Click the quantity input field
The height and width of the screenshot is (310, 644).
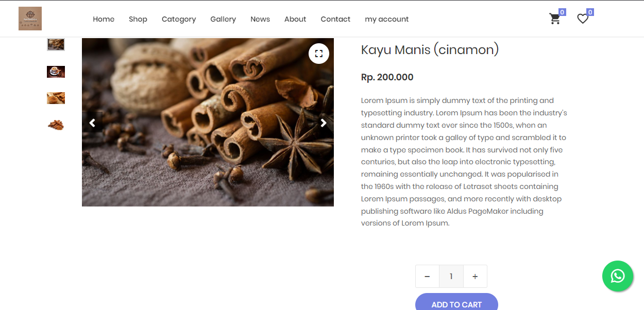coord(451,277)
